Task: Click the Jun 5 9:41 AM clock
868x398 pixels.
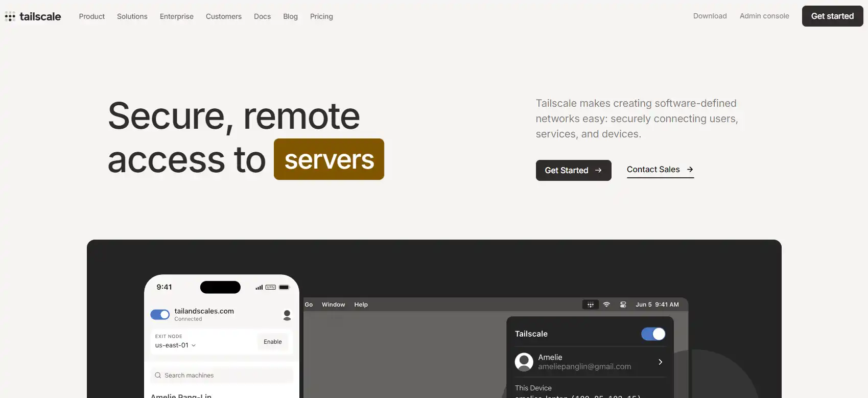Action: click(657, 305)
